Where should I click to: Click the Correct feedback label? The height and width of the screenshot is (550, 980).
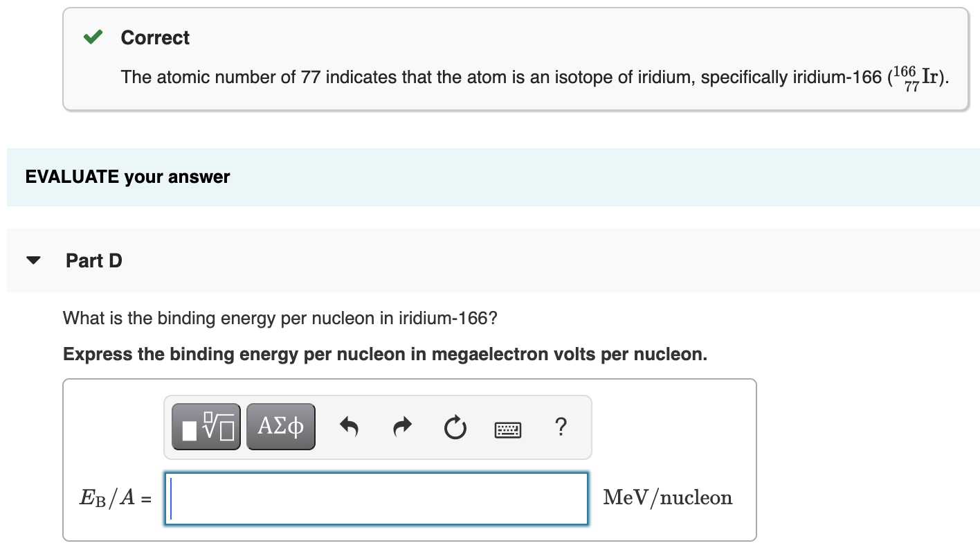(155, 37)
